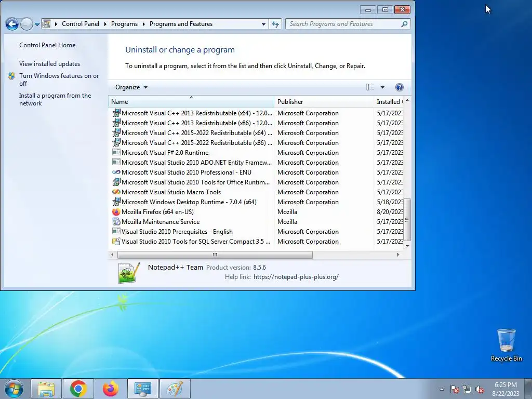Click the 8/20/2023 installed date cell
This screenshot has width=532, height=399.
tap(390, 212)
